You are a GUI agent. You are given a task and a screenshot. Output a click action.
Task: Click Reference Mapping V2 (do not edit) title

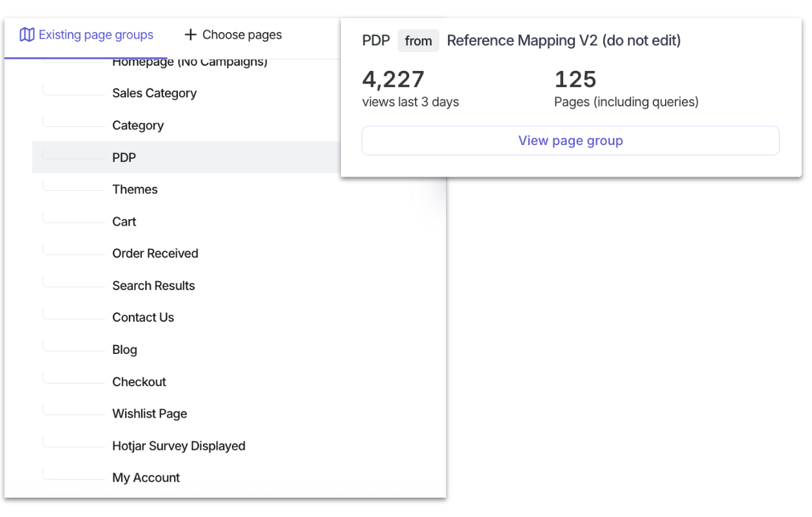[564, 41]
